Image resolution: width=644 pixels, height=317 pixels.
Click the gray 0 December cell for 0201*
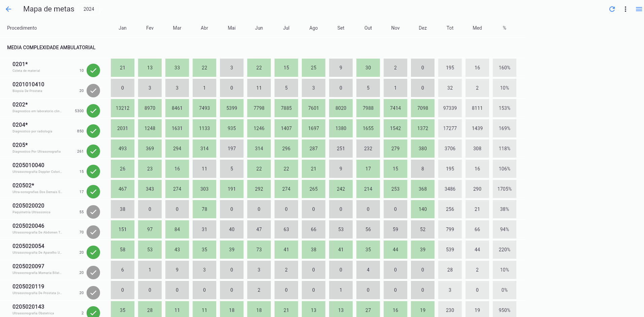[x=423, y=68]
